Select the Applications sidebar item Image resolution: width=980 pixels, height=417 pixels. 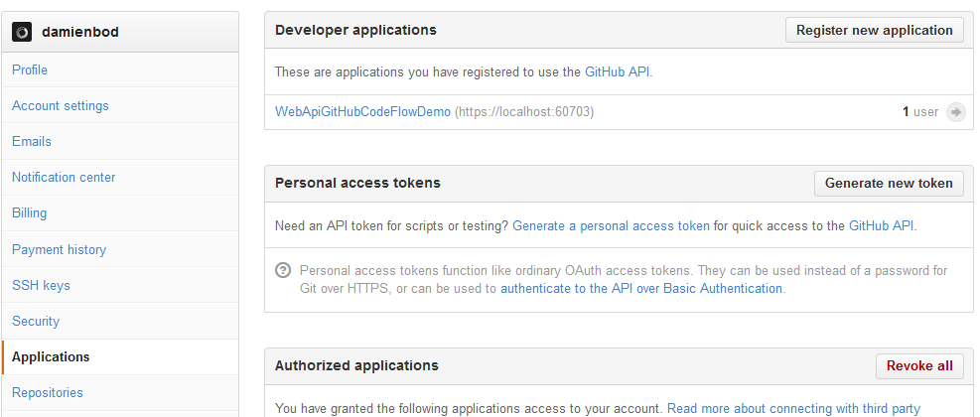coord(51,356)
